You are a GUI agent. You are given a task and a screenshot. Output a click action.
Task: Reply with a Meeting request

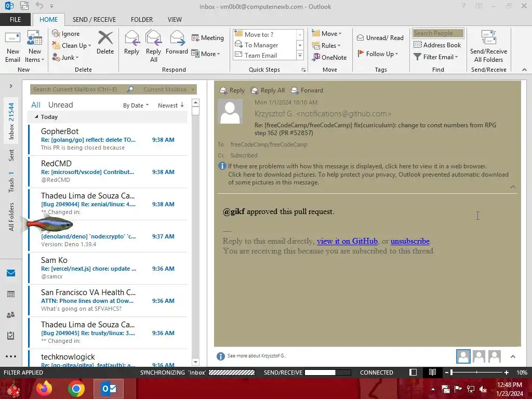coord(208,37)
